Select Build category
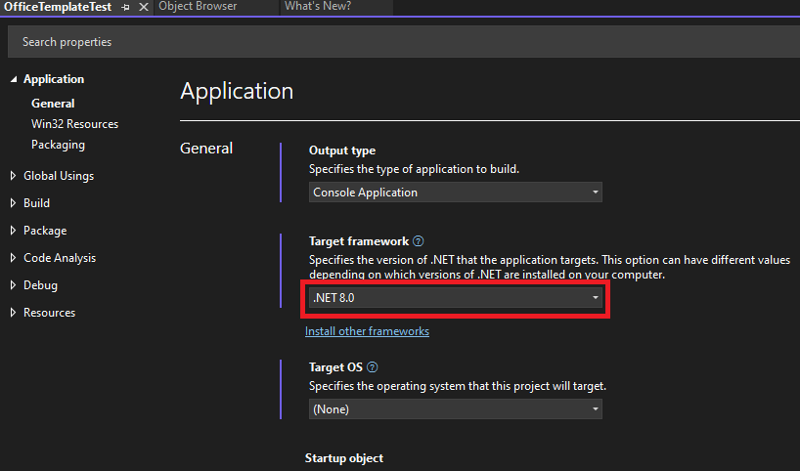800x471 pixels. coord(37,203)
